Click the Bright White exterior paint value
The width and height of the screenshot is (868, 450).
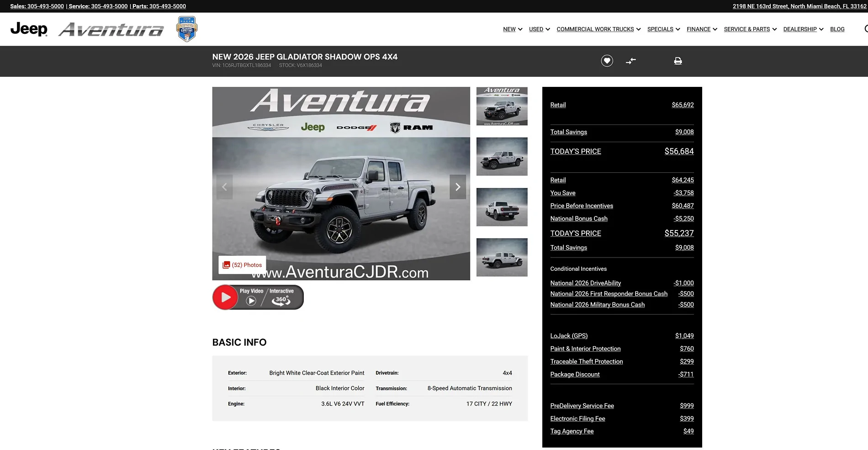click(317, 373)
